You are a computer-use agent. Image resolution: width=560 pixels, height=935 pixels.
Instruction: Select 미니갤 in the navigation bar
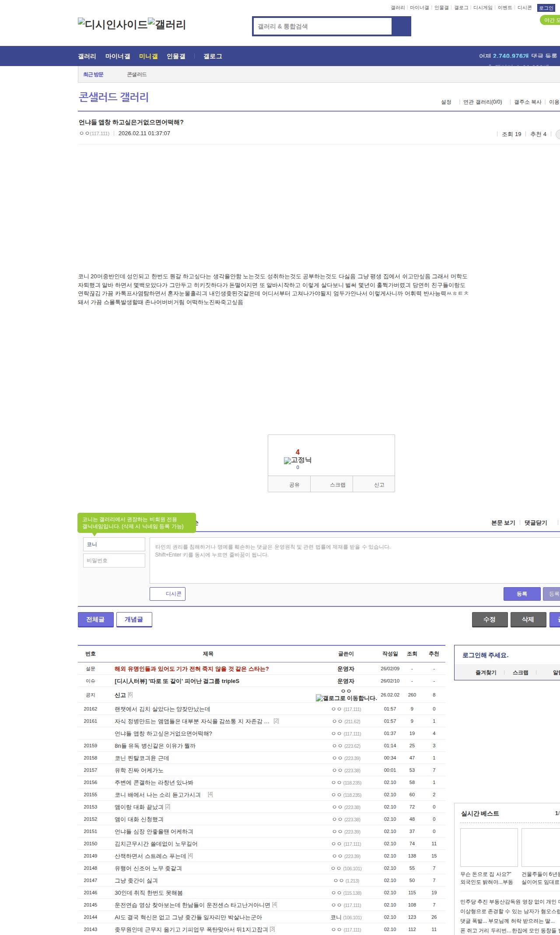tap(148, 56)
